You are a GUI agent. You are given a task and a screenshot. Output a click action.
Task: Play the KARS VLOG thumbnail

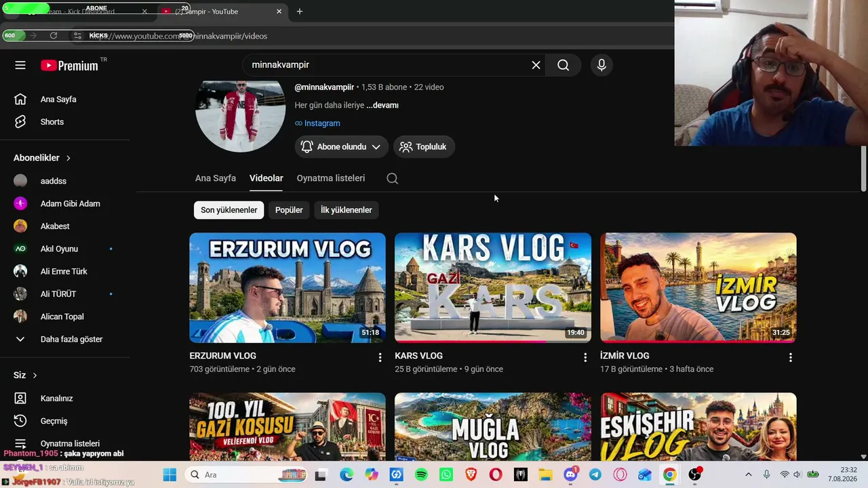click(493, 287)
